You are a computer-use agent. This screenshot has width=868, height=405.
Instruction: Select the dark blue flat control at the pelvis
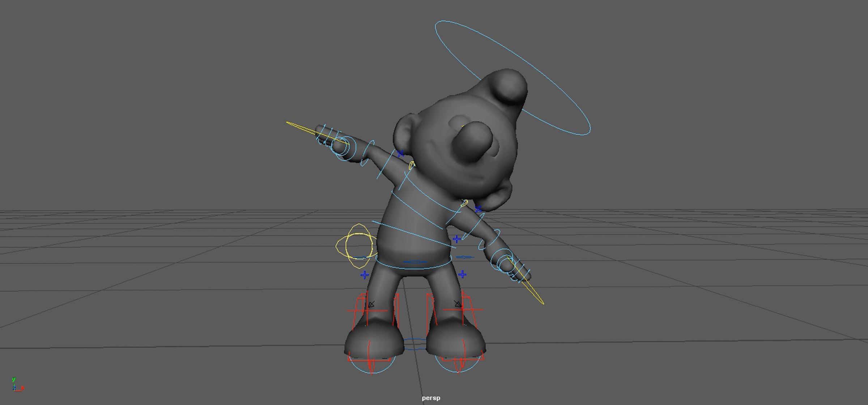pos(415,262)
